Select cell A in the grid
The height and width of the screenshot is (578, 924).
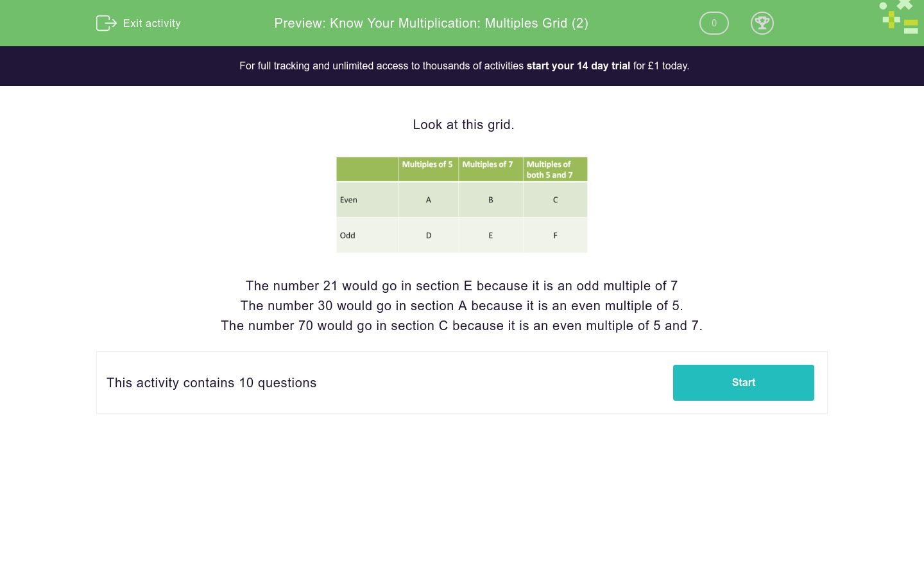coord(429,200)
